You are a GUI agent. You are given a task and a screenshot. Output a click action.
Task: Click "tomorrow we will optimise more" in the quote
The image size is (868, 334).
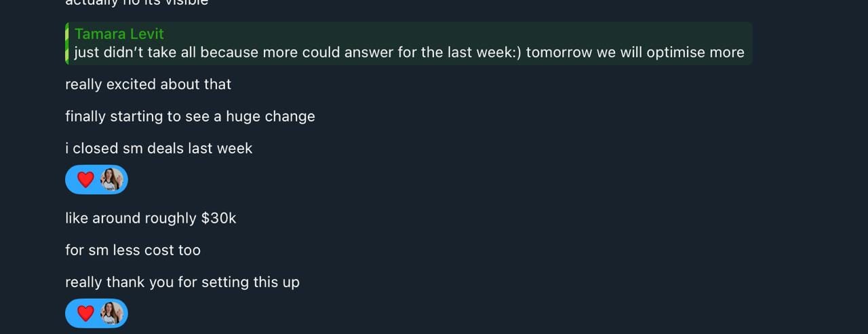pyautogui.click(x=635, y=52)
